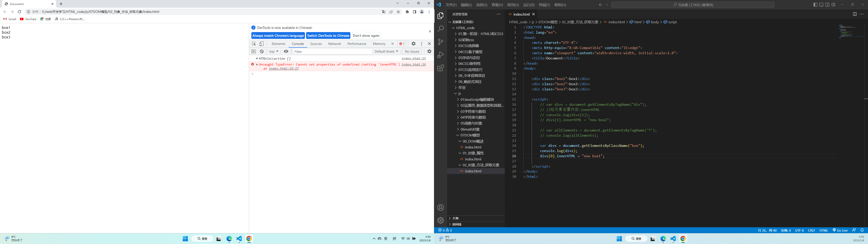Open the Chrome extensions puzzle icon

[407, 12]
